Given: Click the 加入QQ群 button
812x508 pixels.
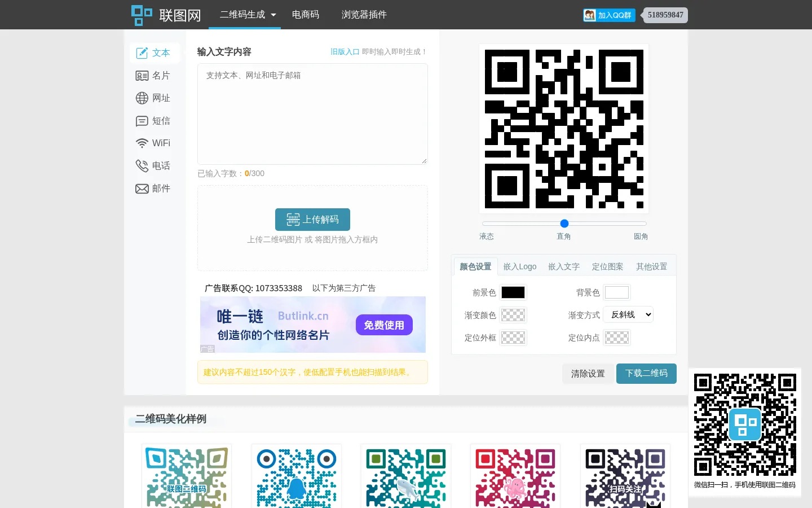Looking at the screenshot, I should click(609, 15).
